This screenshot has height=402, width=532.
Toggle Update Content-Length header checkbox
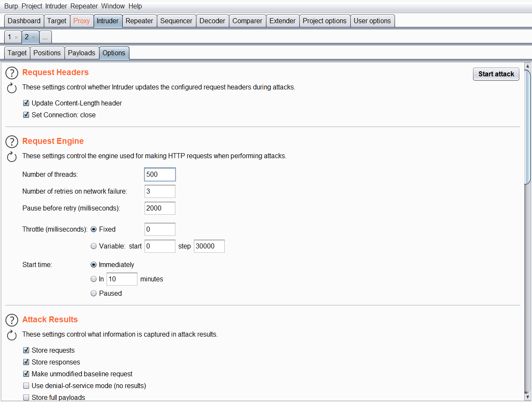coord(26,103)
